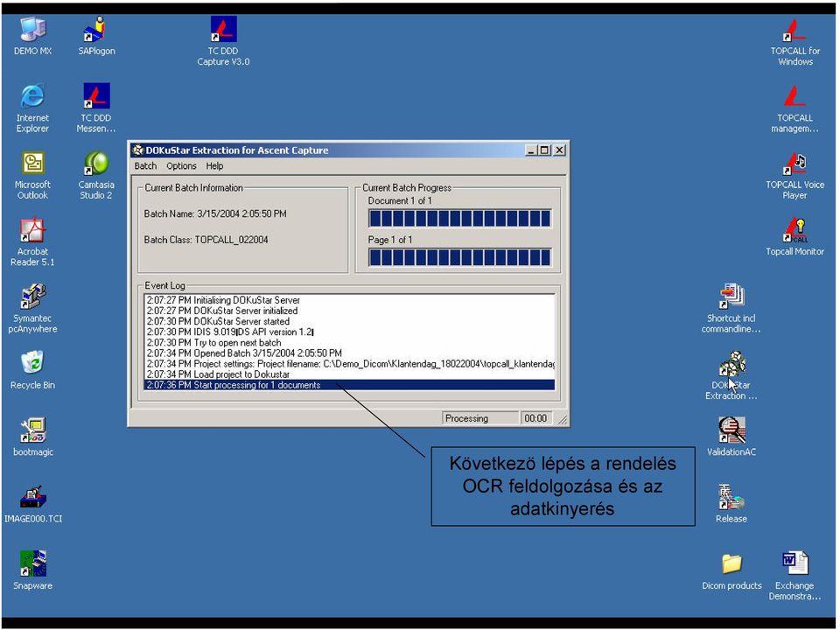Viewport: 840px width, 630px height.
Task: Open the Options menu
Action: pyautogui.click(x=181, y=166)
